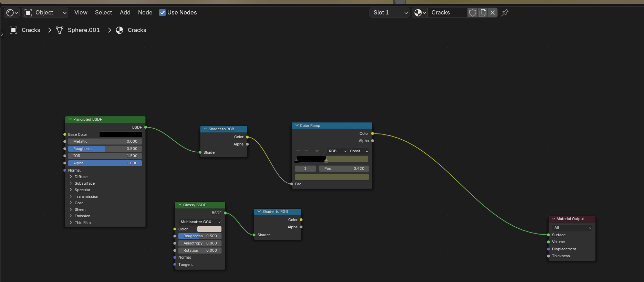Click the IOR value field
This screenshot has width=644, height=282.
click(105, 156)
